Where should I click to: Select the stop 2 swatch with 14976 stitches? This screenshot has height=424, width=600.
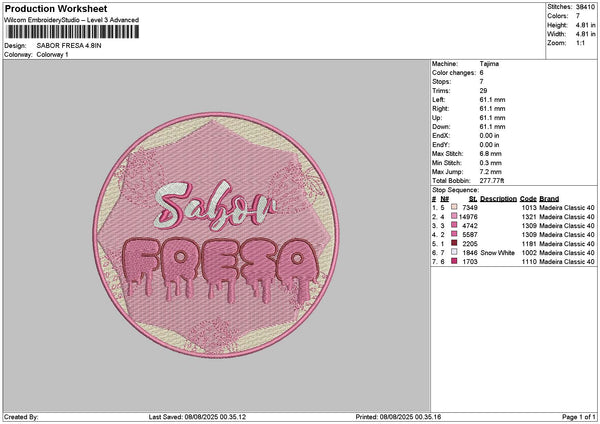(x=455, y=216)
